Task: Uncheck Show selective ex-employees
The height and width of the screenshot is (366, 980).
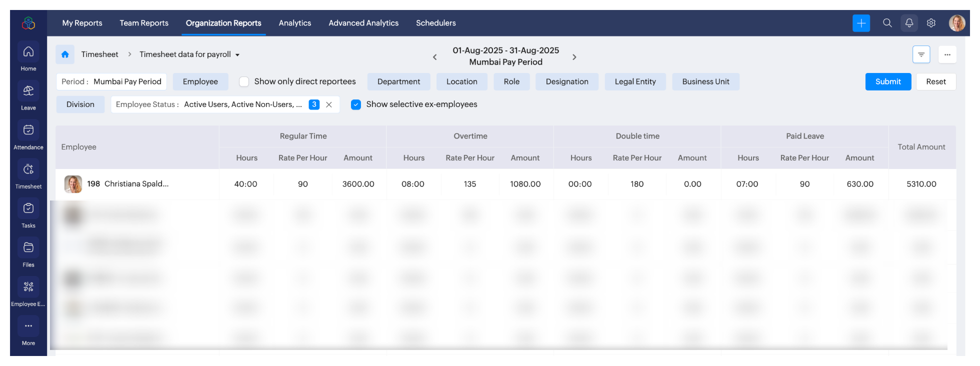Action: tap(356, 104)
